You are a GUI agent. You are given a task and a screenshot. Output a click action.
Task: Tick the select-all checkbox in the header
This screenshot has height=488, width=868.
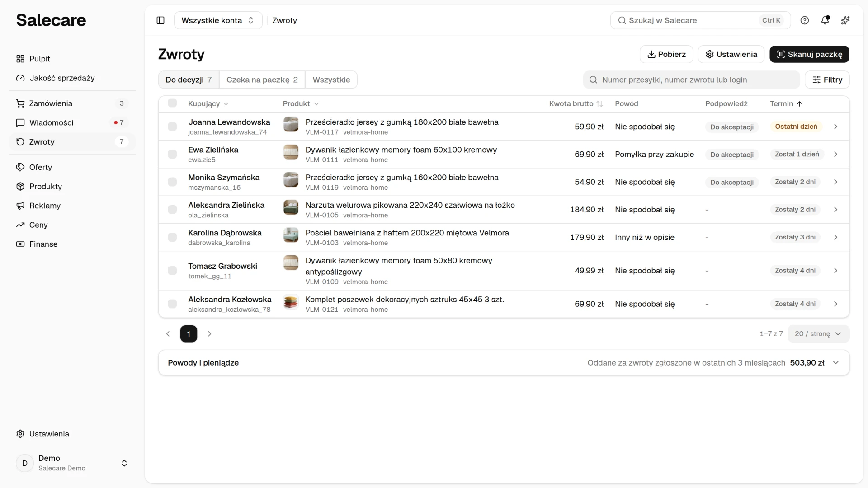(x=172, y=103)
